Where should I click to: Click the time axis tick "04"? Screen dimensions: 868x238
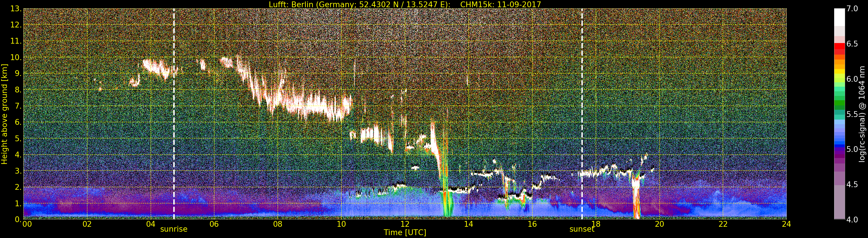tap(151, 224)
